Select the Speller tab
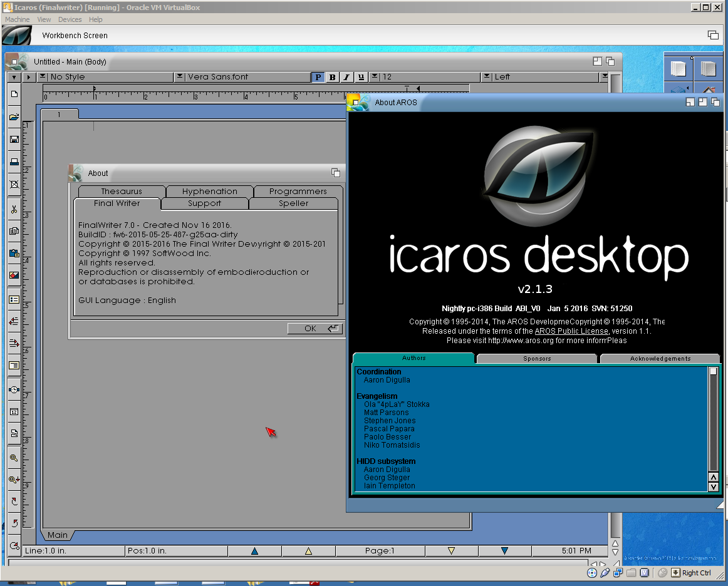The height and width of the screenshot is (586, 728). 293,203
